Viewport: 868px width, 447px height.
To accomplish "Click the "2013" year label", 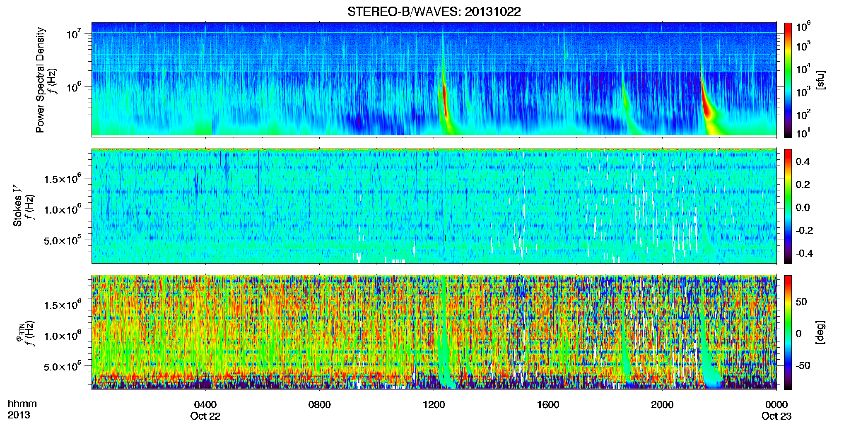I will pos(19,415).
